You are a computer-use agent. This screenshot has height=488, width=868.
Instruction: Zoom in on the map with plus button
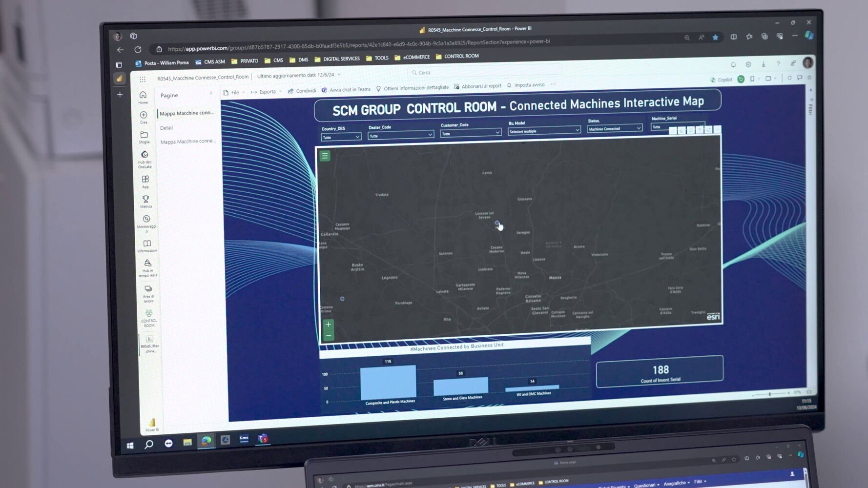[x=328, y=325]
